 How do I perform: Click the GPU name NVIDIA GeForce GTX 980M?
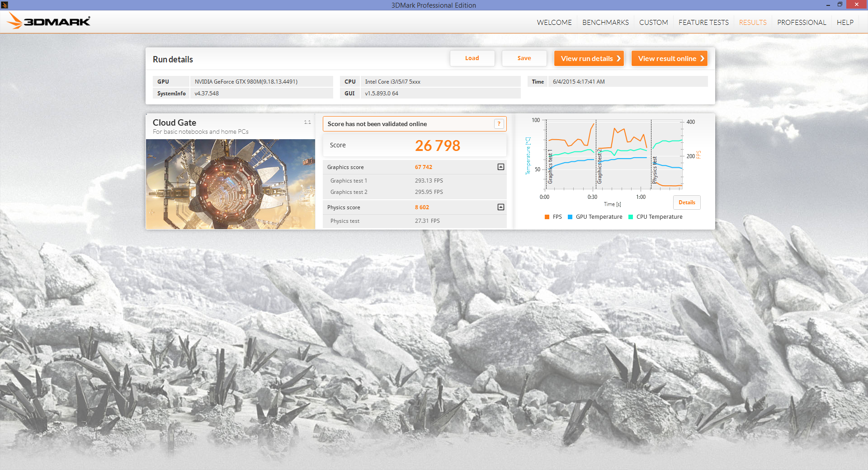point(246,82)
